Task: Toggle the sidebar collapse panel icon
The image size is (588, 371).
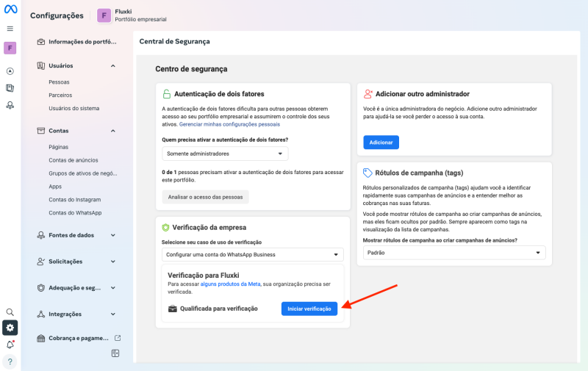Action: (115, 353)
